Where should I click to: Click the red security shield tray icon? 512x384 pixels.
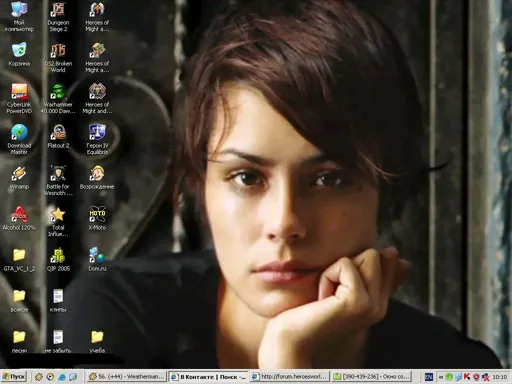[476, 377]
